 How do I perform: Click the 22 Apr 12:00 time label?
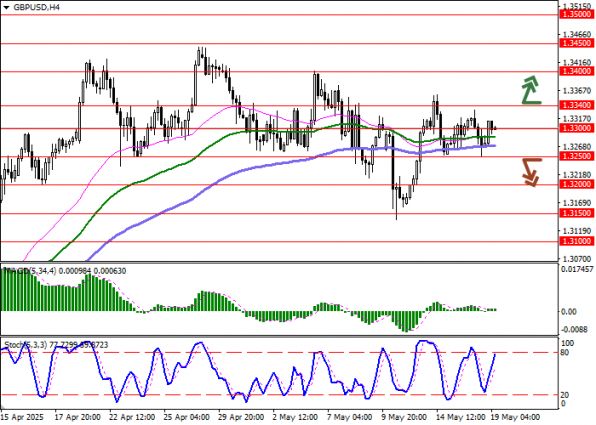pyautogui.click(x=132, y=417)
